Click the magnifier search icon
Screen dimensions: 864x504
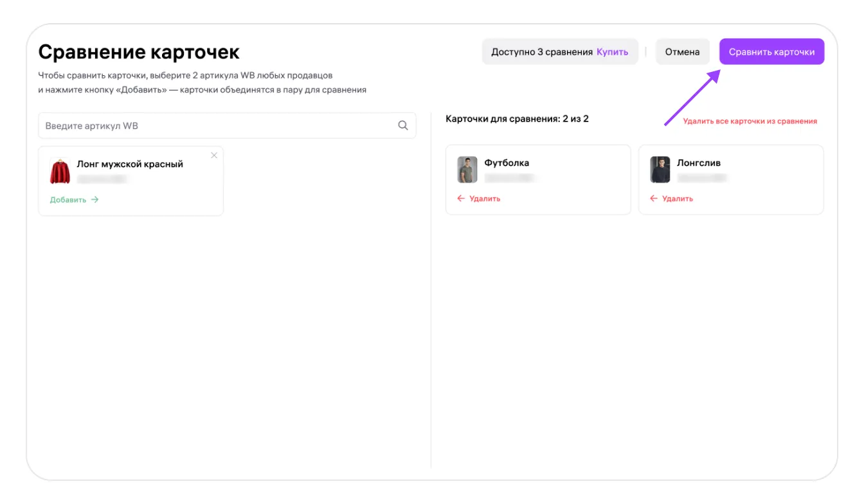coord(403,126)
